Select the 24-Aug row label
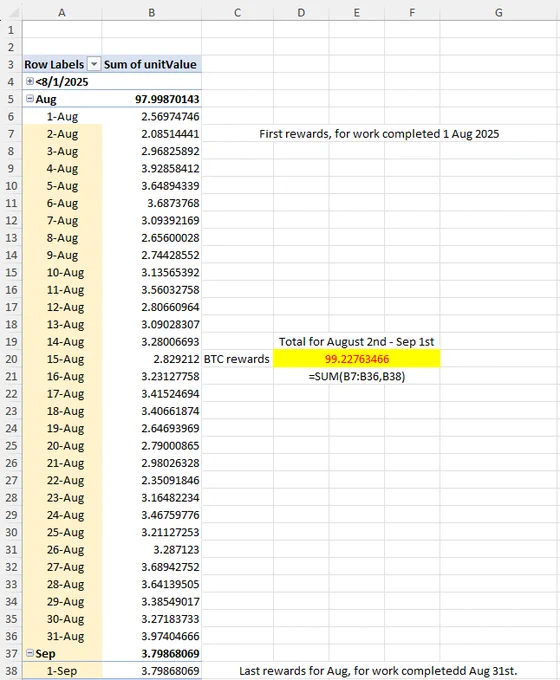Screen dimensions: 560x680 coord(65,515)
